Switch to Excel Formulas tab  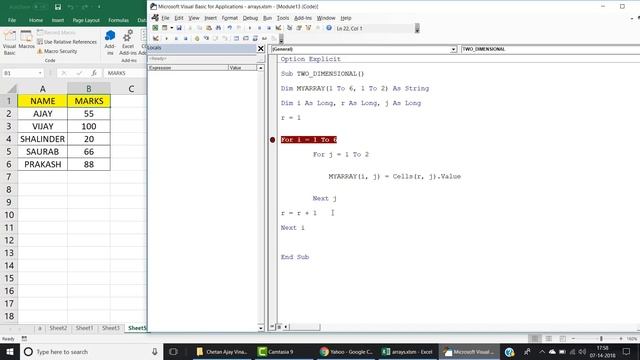coord(119,20)
